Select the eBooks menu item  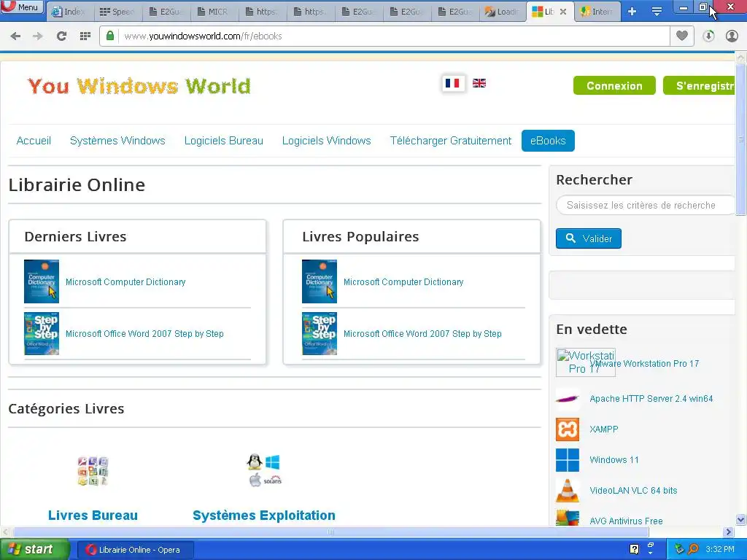548,141
